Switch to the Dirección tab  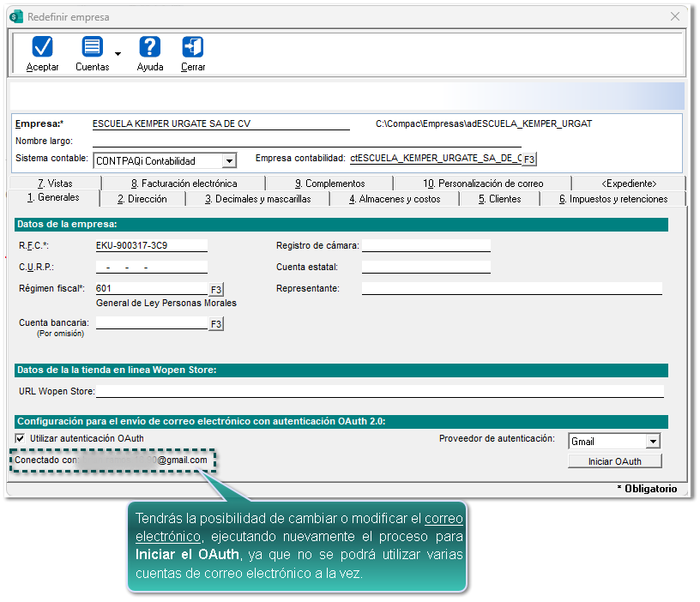(x=142, y=199)
